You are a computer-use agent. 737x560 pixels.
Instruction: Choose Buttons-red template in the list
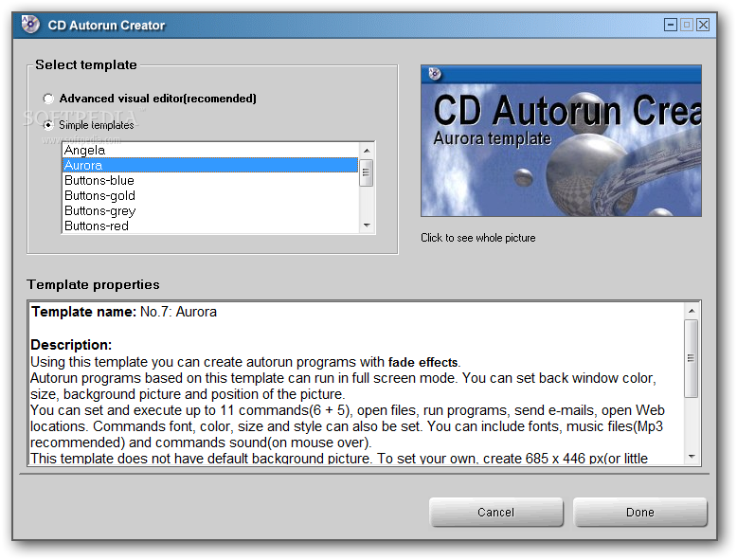point(210,226)
